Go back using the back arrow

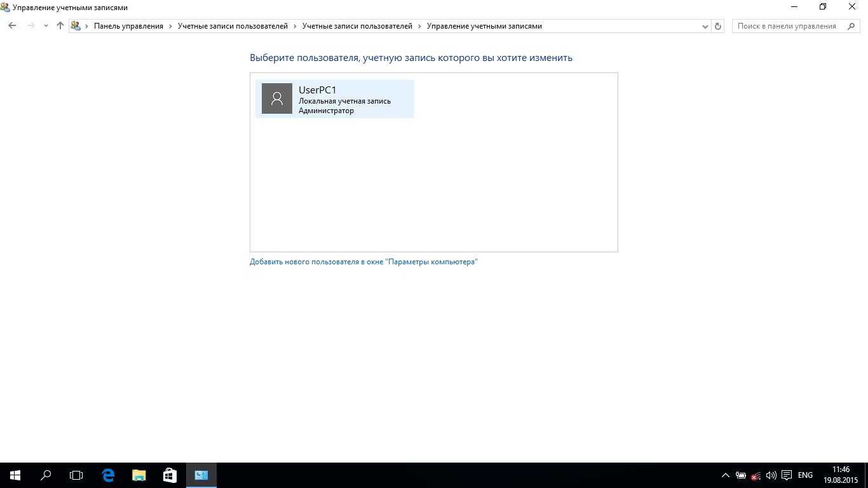(x=12, y=26)
